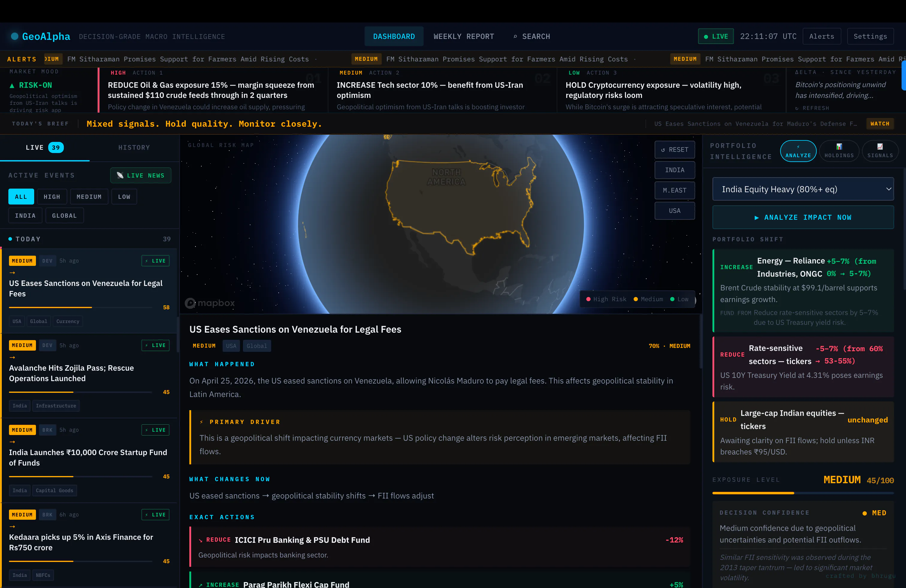906x588 pixels.
Task: Click the green Low legend dot
Action: point(672,299)
